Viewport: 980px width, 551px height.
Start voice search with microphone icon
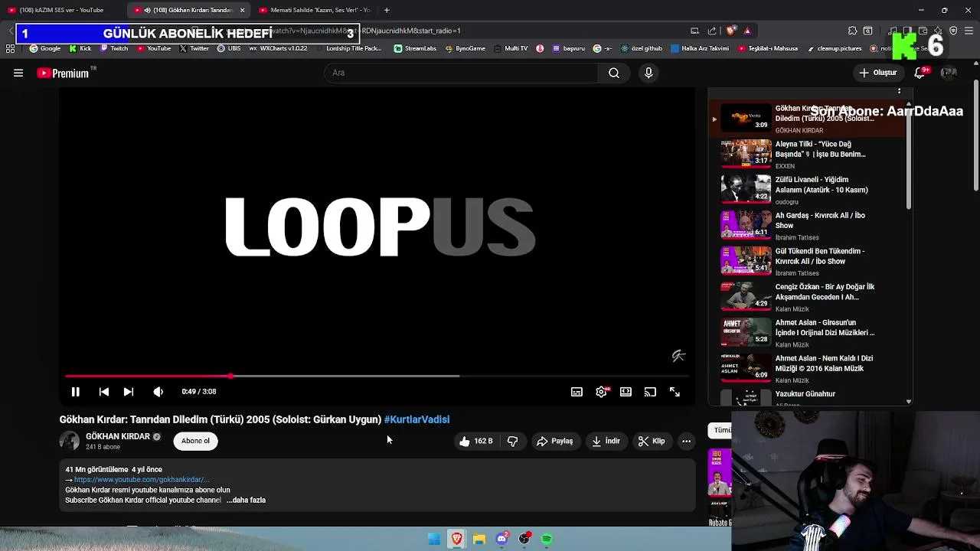(x=648, y=73)
